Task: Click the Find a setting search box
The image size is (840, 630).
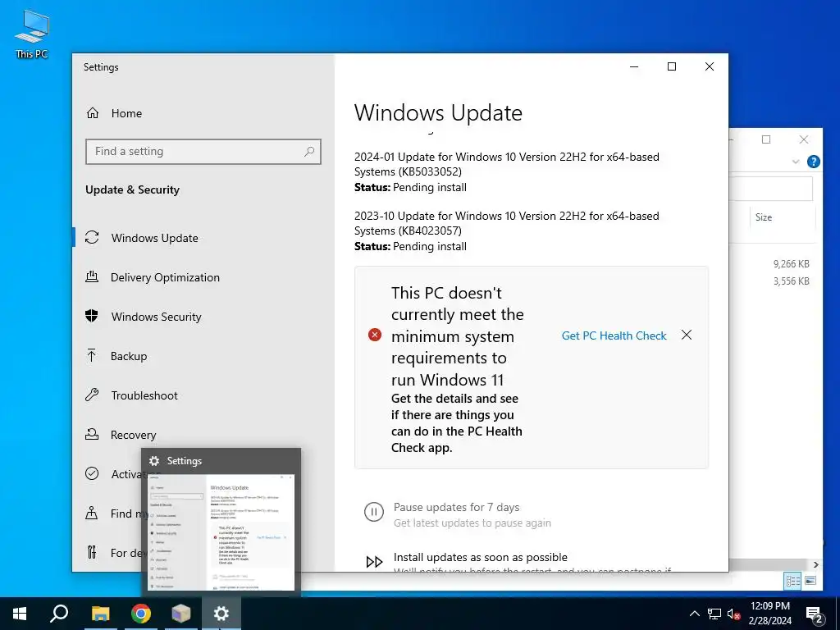Action: (203, 152)
